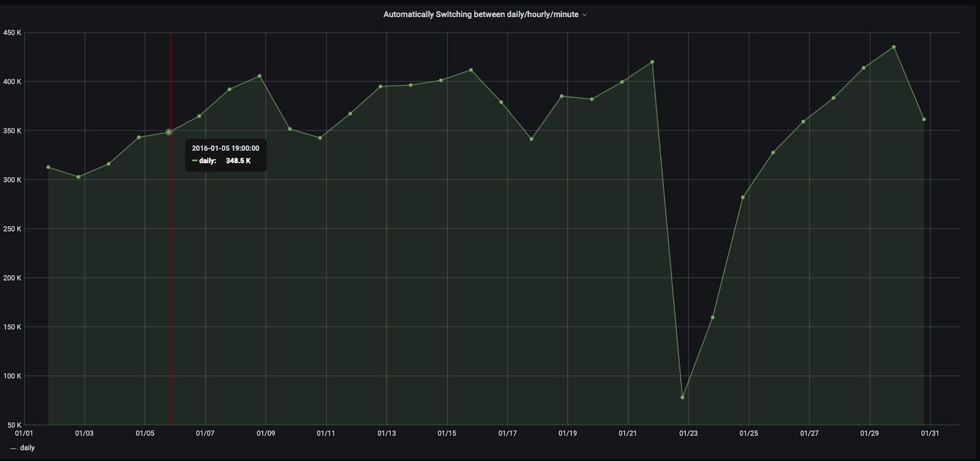Click the '01/23' x-axis date label
This screenshot has width=980, height=461.
[x=688, y=433]
